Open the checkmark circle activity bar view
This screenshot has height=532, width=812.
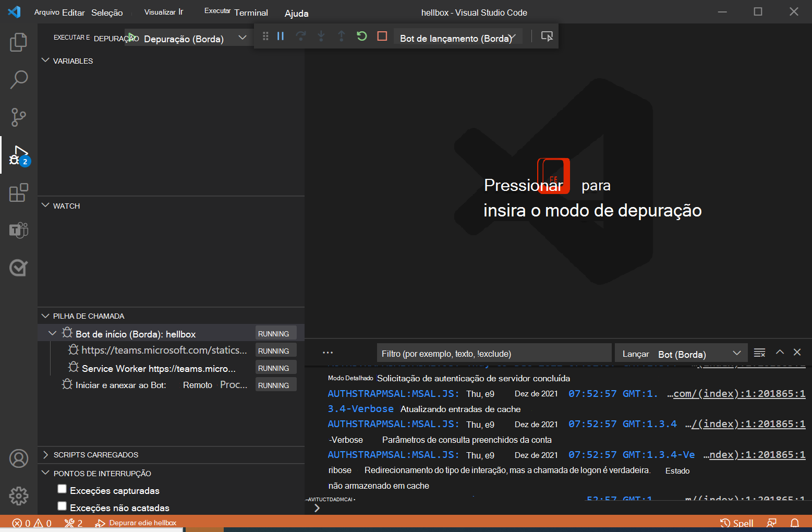click(19, 268)
